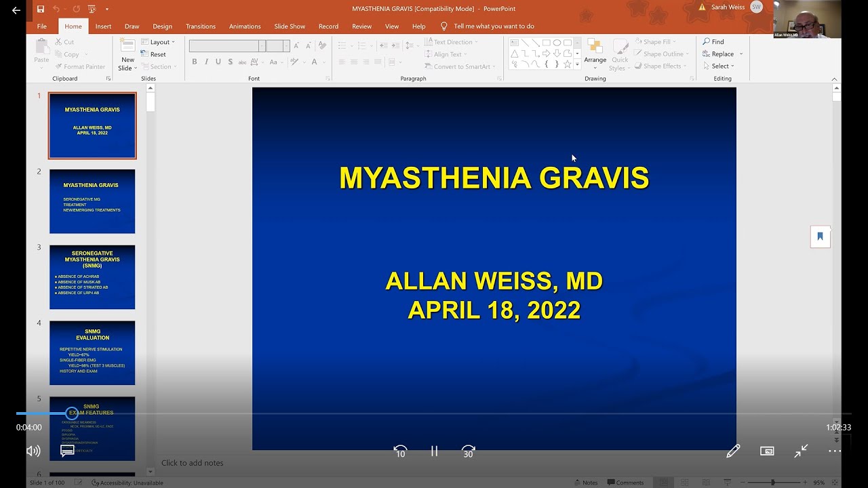Select the triangle shape in the shapes gallery

[515, 54]
